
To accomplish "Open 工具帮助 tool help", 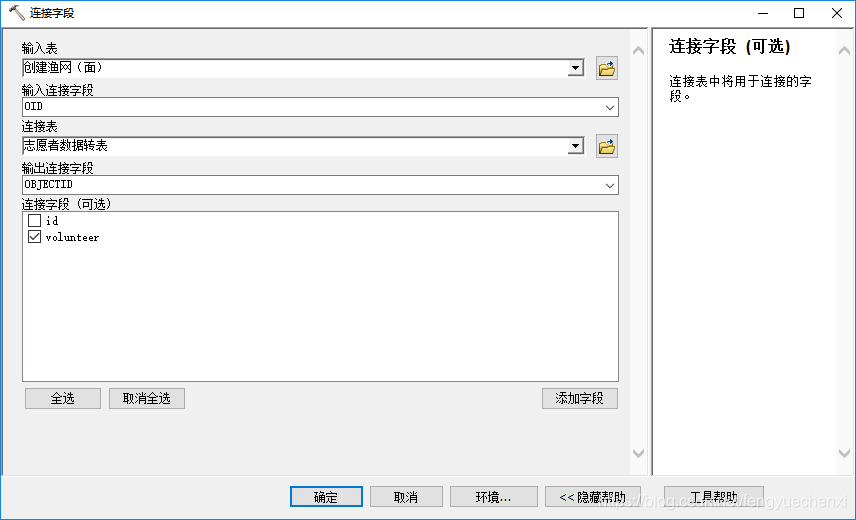I will (x=714, y=497).
